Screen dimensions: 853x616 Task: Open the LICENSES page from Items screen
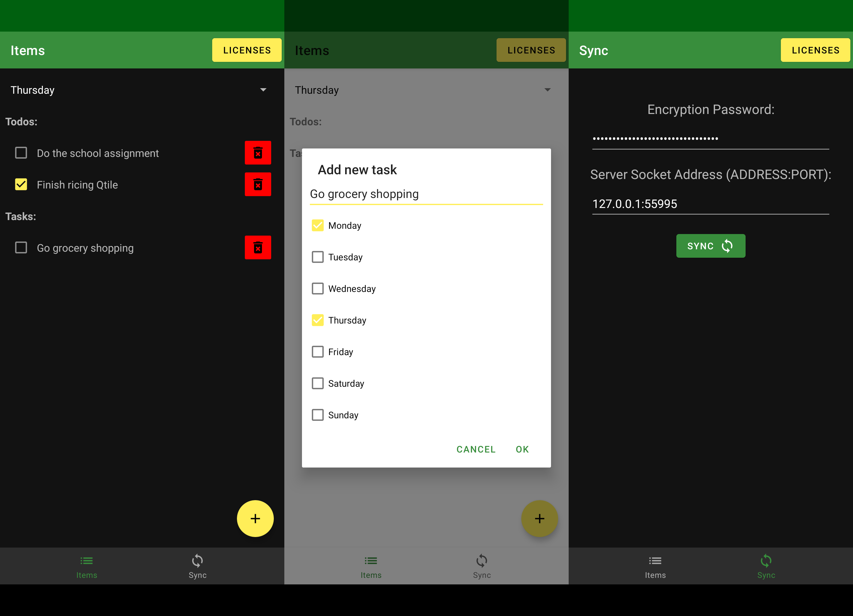247,50
